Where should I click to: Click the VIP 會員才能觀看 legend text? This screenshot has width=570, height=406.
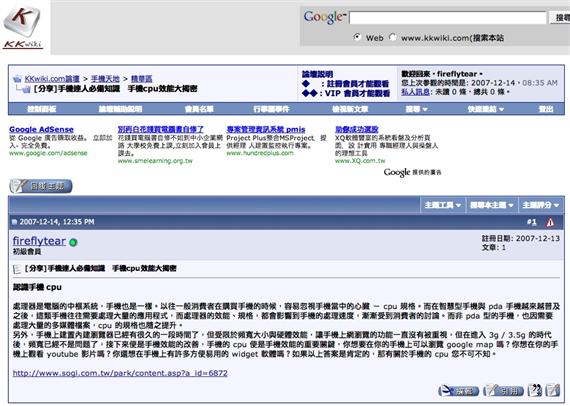pyautogui.click(x=357, y=93)
